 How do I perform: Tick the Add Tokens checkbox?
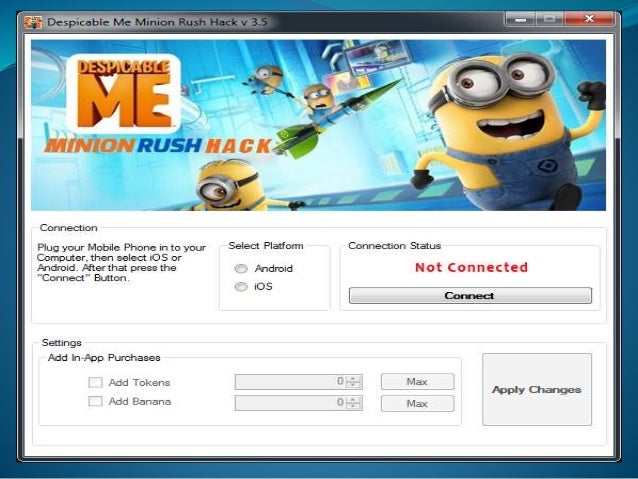point(95,382)
